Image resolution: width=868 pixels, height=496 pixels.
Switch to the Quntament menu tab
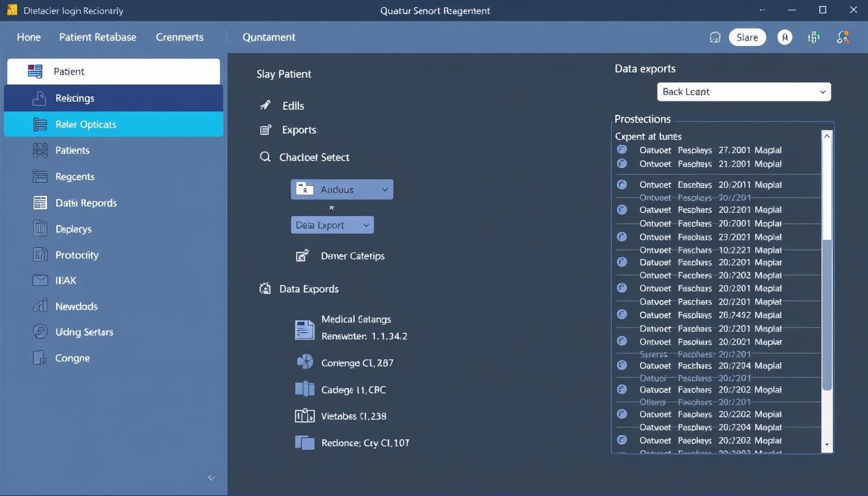tap(269, 37)
